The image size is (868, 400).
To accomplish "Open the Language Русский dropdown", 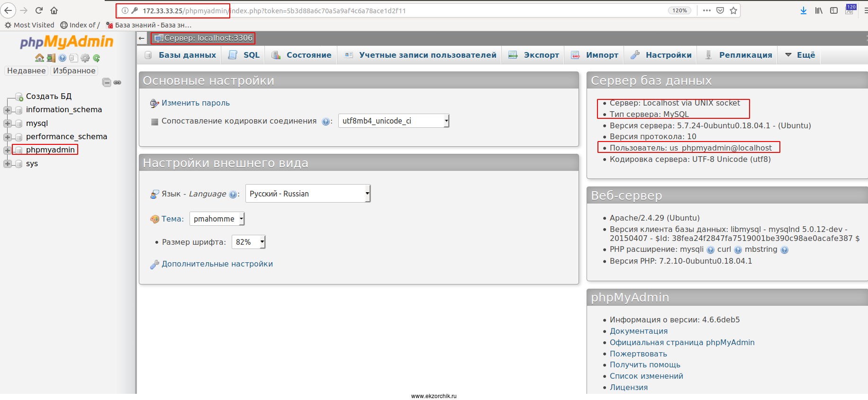I will click(308, 194).
